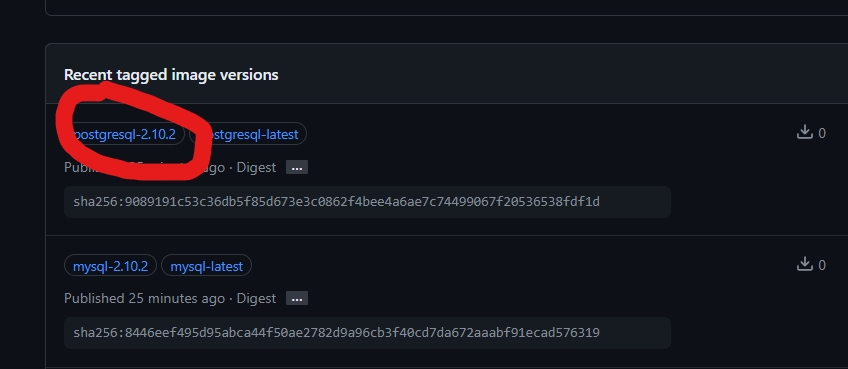Select the sha256:8446eef4 digest text

point(336,332)
